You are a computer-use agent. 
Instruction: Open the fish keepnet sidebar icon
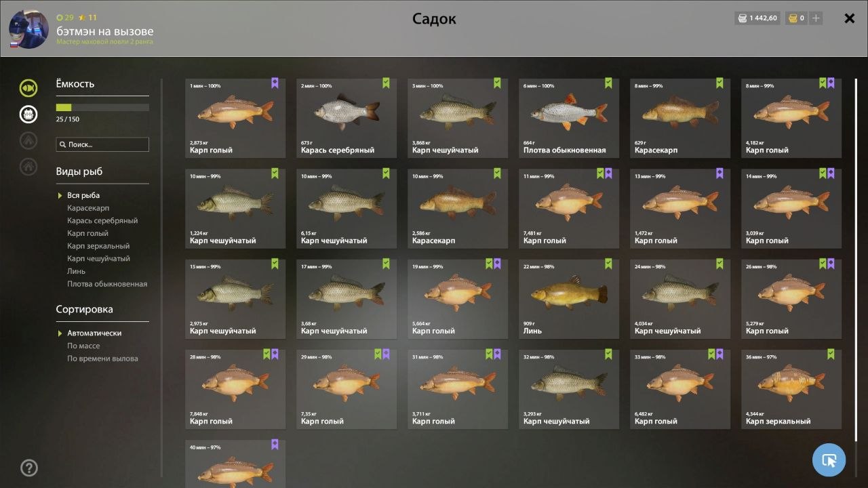(28, 88)
